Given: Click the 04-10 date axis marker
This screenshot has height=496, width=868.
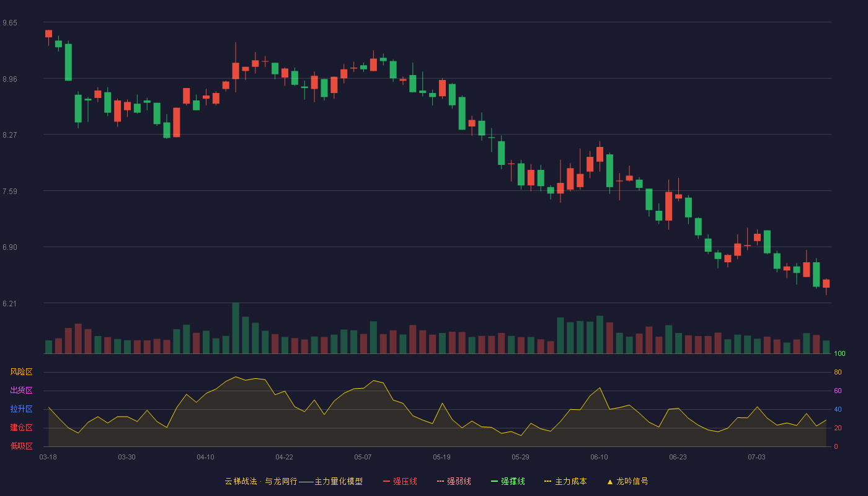Looking at the screenshot, I should 205,457.
